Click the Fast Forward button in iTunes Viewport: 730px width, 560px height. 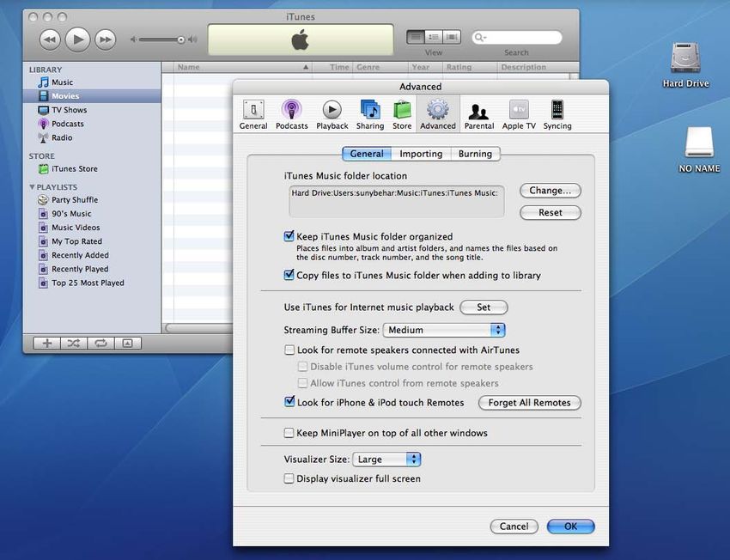pyautogui.click(x=106, y=40)
